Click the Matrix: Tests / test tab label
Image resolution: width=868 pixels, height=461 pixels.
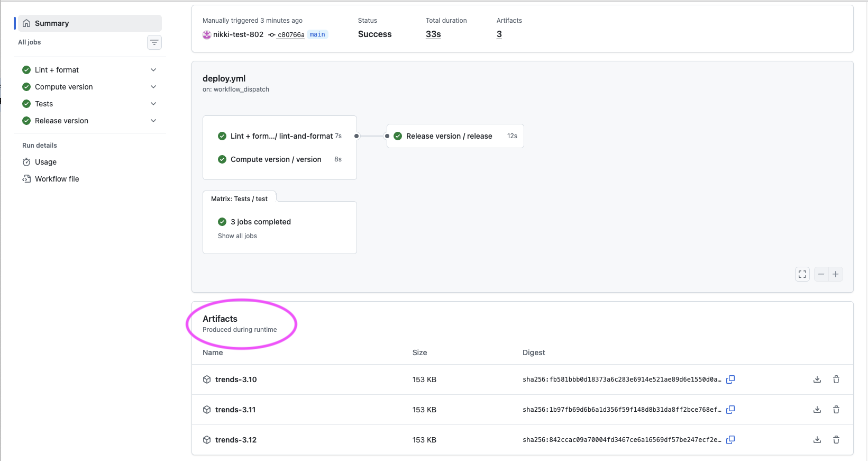(239, 199)
